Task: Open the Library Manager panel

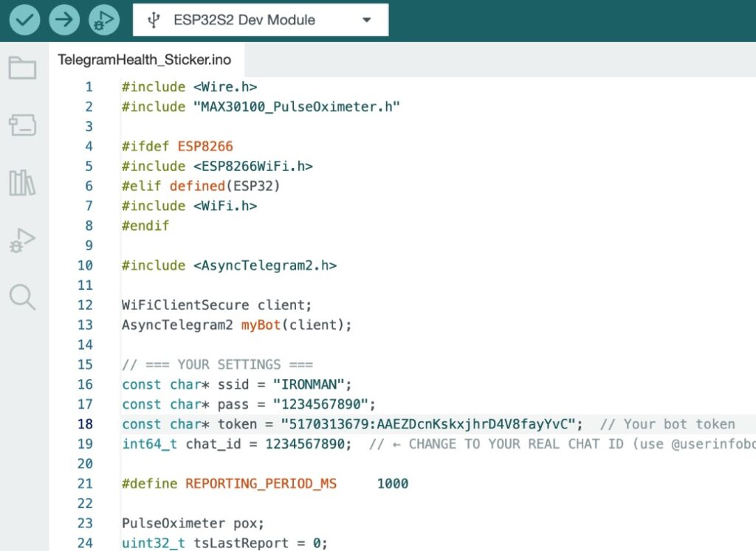Action: (22, 184)
